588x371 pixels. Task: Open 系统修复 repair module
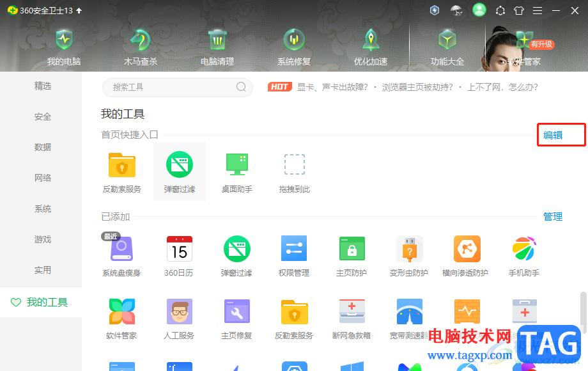tap(293, 47)
